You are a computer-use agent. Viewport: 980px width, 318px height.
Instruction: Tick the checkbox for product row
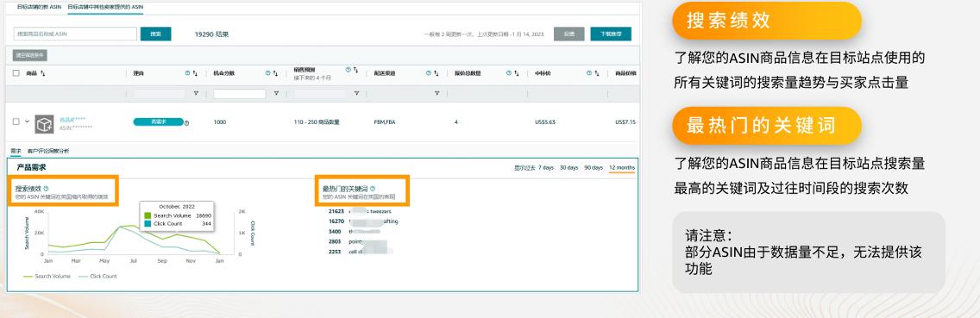(16, 122)
